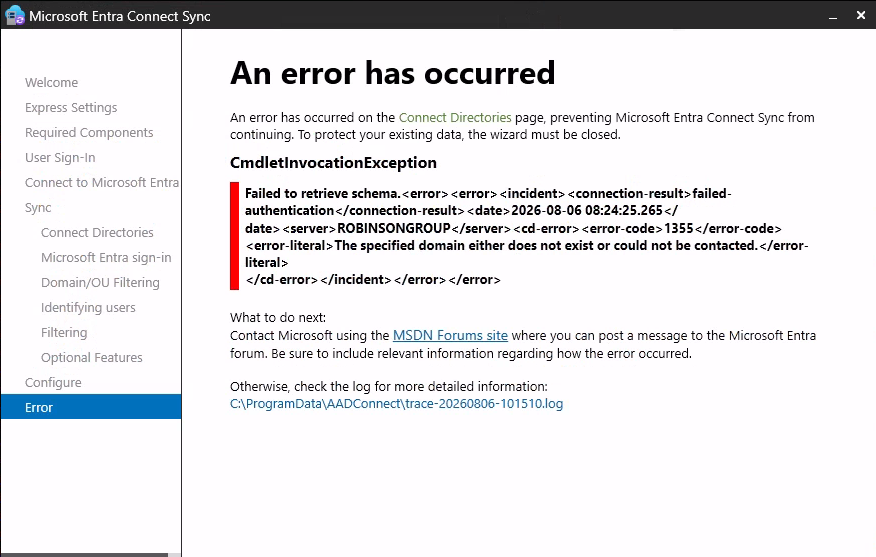Select the Sync step in sidebar
Image resolution: width=876 pixels, height=557 pixels.
38,208
